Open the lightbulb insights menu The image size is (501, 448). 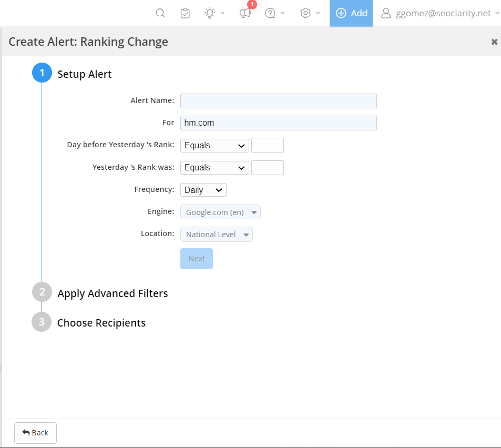pos(210,13)
